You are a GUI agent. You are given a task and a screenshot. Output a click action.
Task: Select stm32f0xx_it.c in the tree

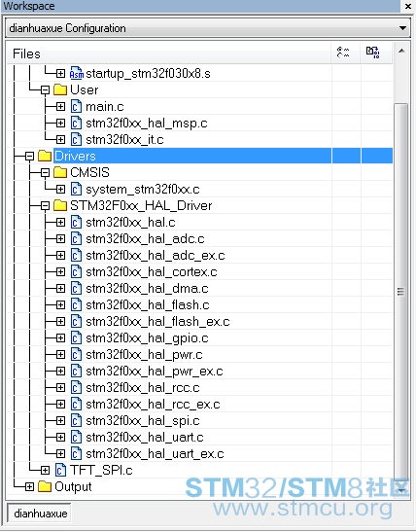[124, 139]
